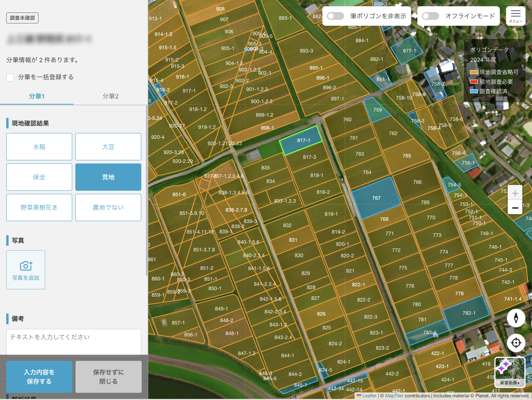Select 水稲 as the survey result
Viewport: 532px width, 400px height.
click(x=39, y=147)
